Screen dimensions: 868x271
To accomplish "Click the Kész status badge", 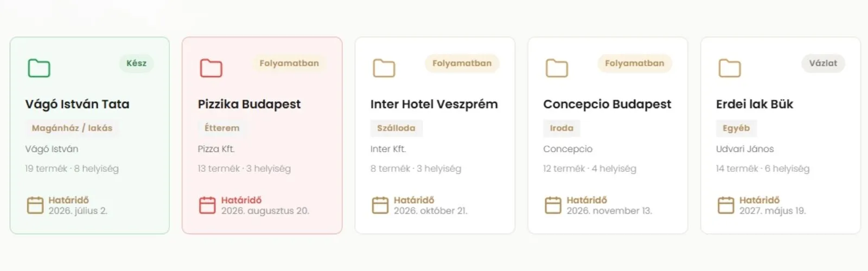I will 137,63.
